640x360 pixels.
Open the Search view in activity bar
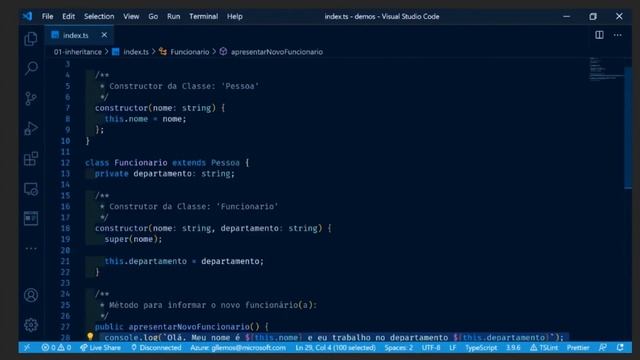(31, 68)
